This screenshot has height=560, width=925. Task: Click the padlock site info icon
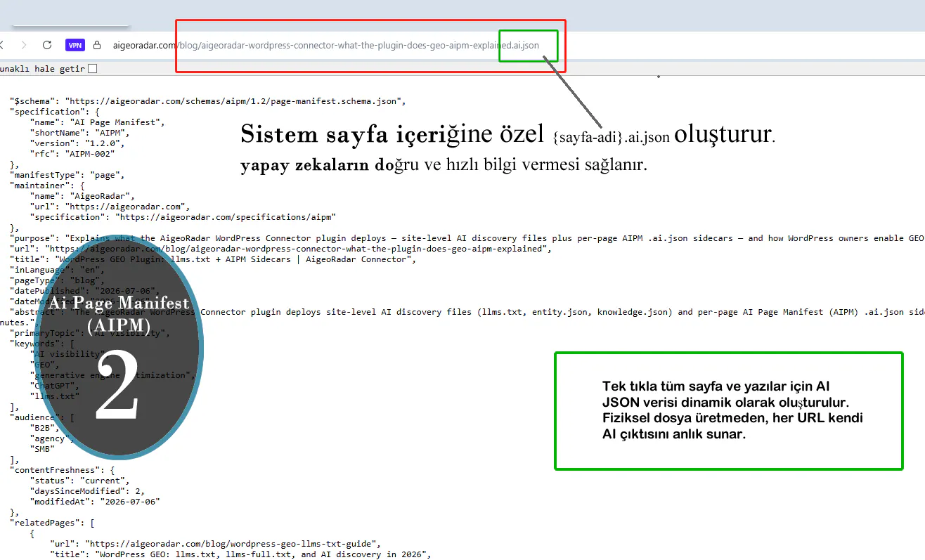[x=97, y=45]
